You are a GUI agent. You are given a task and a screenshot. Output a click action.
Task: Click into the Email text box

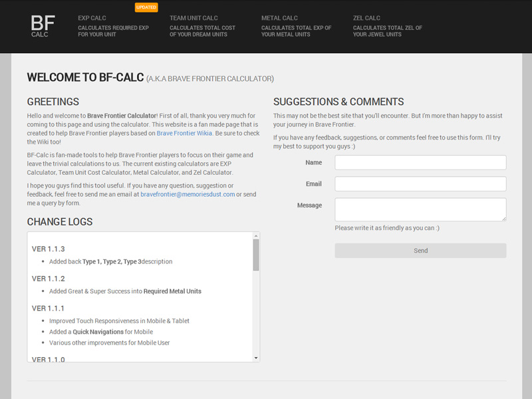(x=420, y=184)
